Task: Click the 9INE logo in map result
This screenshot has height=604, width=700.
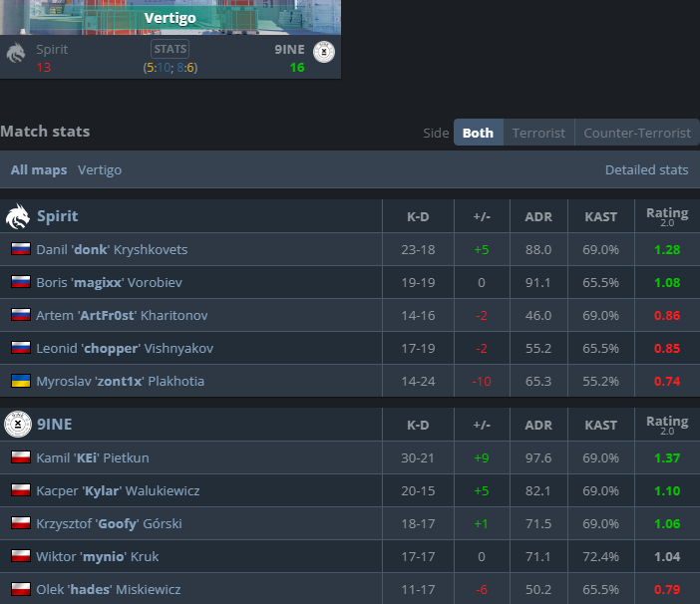Action: [x=324, y=52]
